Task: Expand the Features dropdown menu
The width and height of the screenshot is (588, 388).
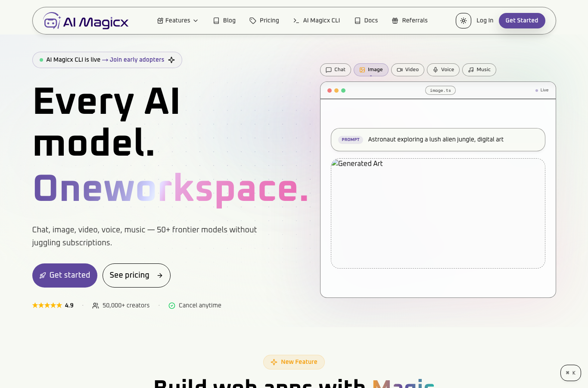Action: 177,21
